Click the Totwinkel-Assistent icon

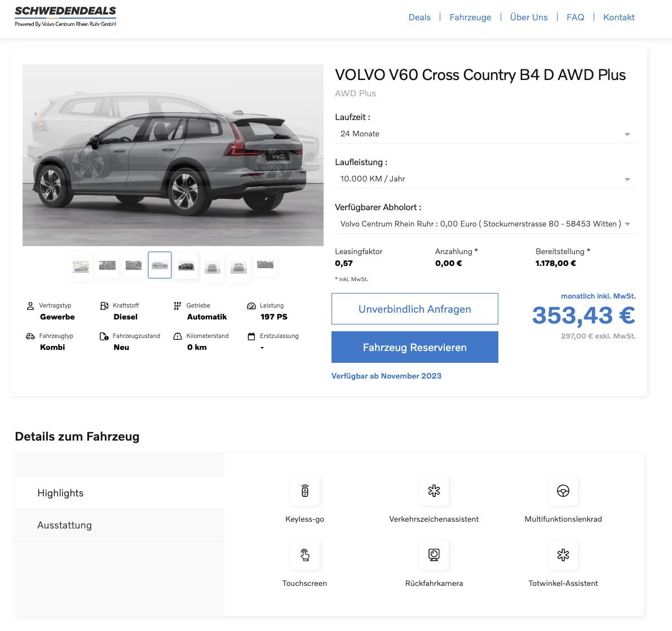563,555
